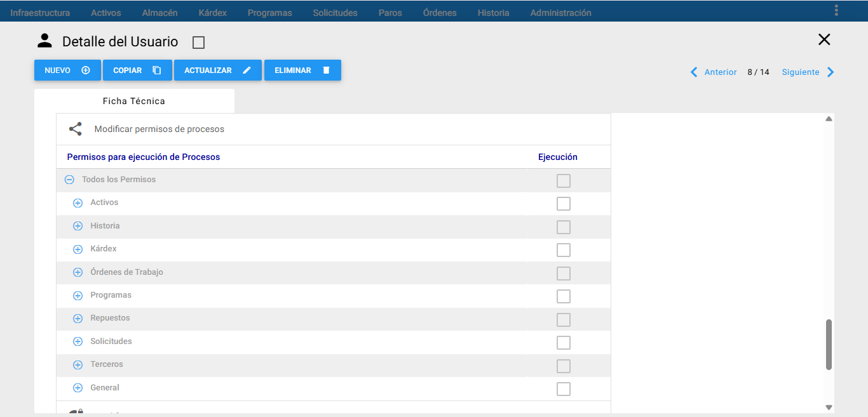Toggle checkbox next to Detalle del Usuario title

tap(198, 43)
